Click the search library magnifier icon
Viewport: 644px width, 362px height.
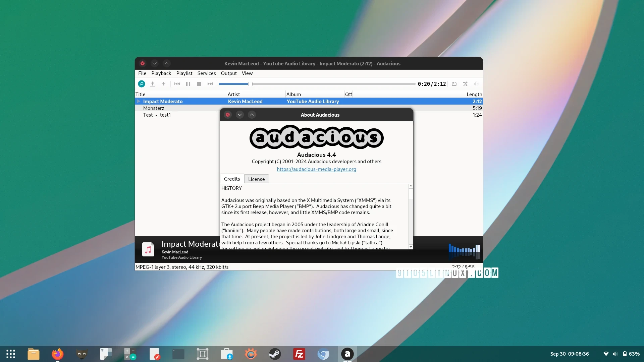click(142, 84)
